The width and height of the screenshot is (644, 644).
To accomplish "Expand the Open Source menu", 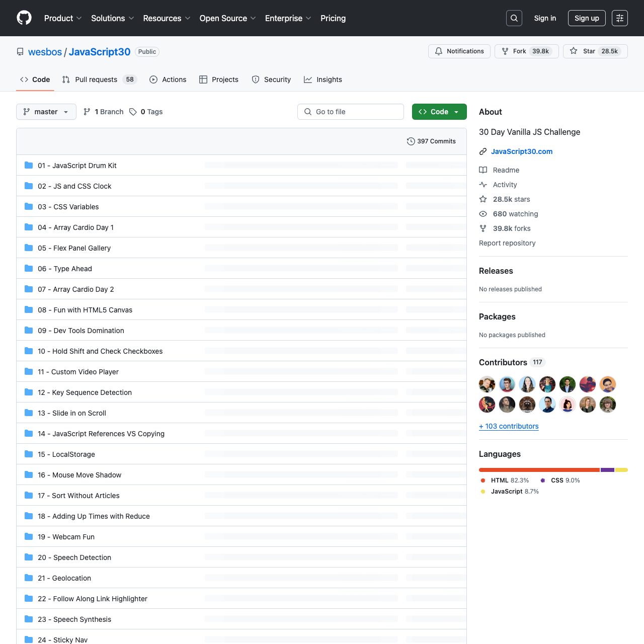I will [228, 18].
